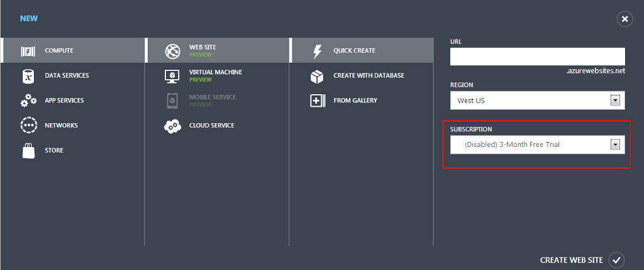Click the CREATE WEB SITE label
This screenshot has height=270, width=644.
[x=571, y=260]
